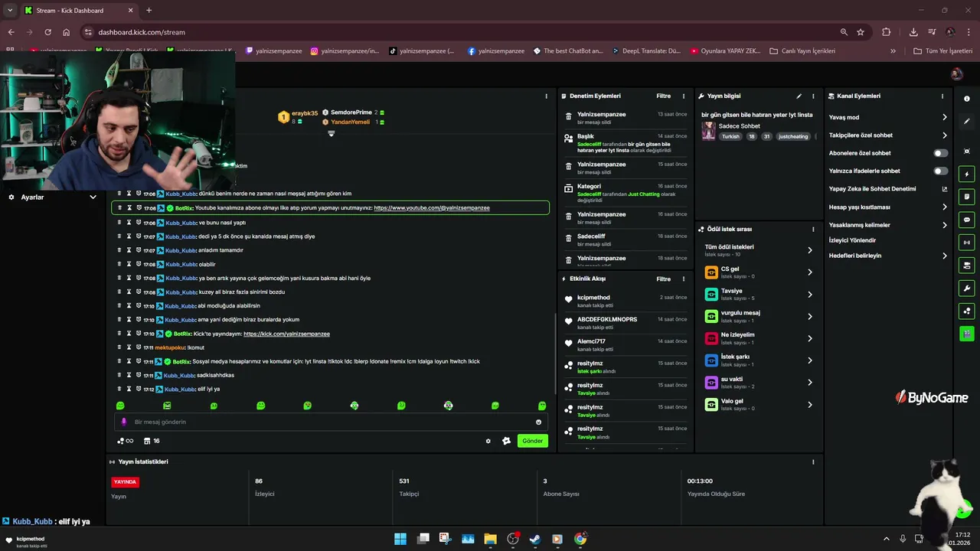Click the Turkish stream tag
Image resolution: width=980 pixels, height=551 pixels.
click(x=730, y=136)
